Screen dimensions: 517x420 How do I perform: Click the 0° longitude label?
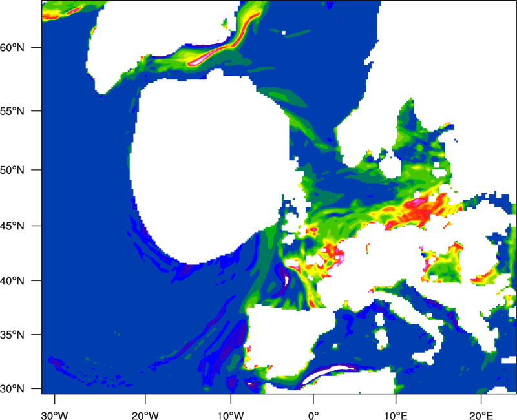pos(313,415)
